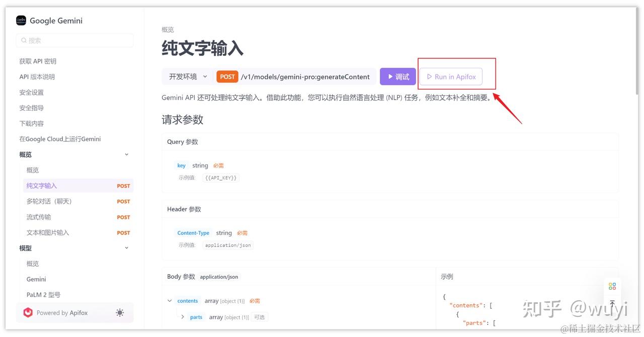The width and height of the screenshot is (644, 337).
Task: Click the POST badge next to 纯文字输入
Action: (123, 186)
